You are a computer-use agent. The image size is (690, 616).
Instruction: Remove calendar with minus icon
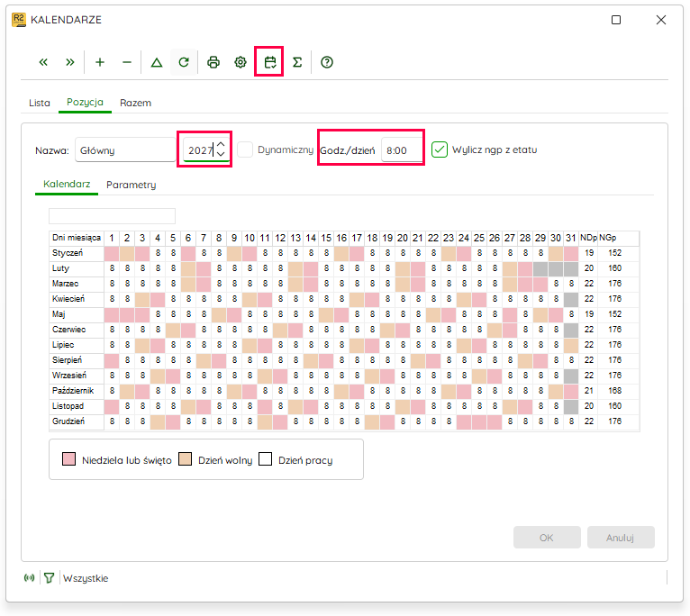[x=127, y=62]
